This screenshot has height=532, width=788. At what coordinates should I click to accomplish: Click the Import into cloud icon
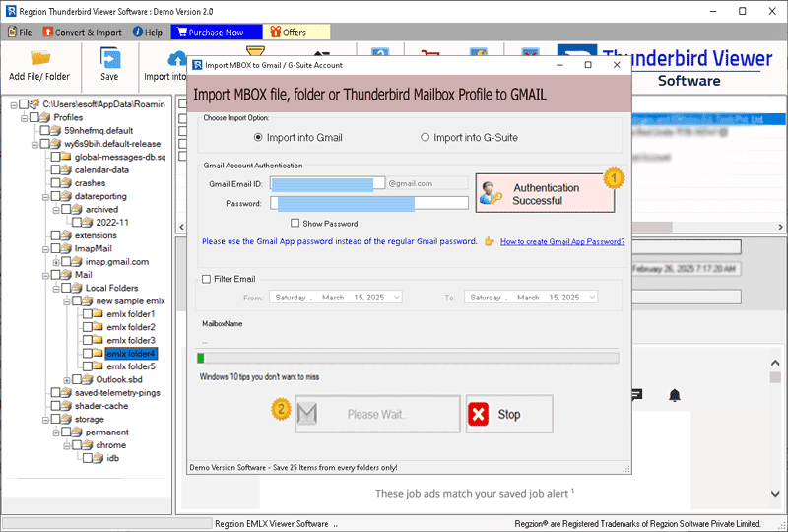[177, 59]
